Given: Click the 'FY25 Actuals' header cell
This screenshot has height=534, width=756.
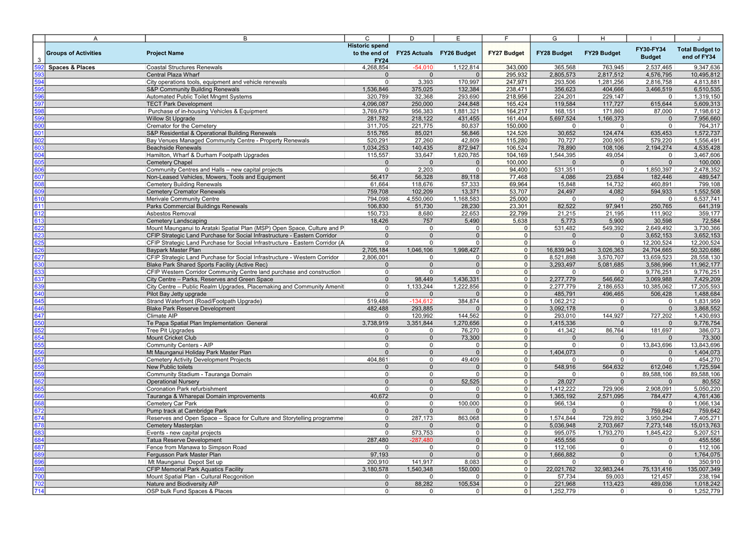Looking at the screenshot, I should [x=414, y=53].
